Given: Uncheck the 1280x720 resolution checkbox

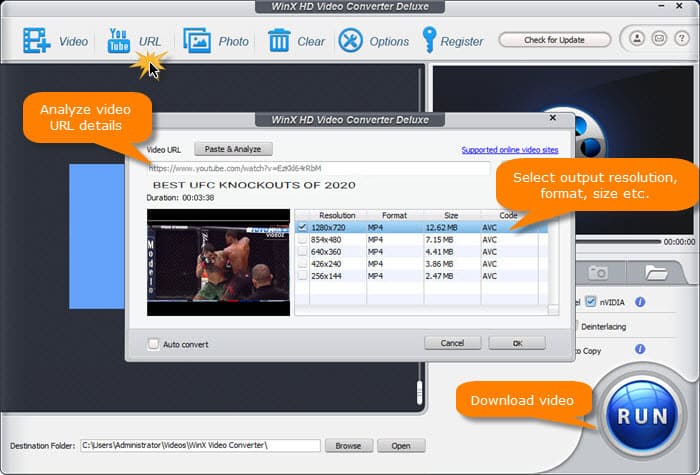Looking at the screenshot, I should pyautogui.click(x=302, y=227).
